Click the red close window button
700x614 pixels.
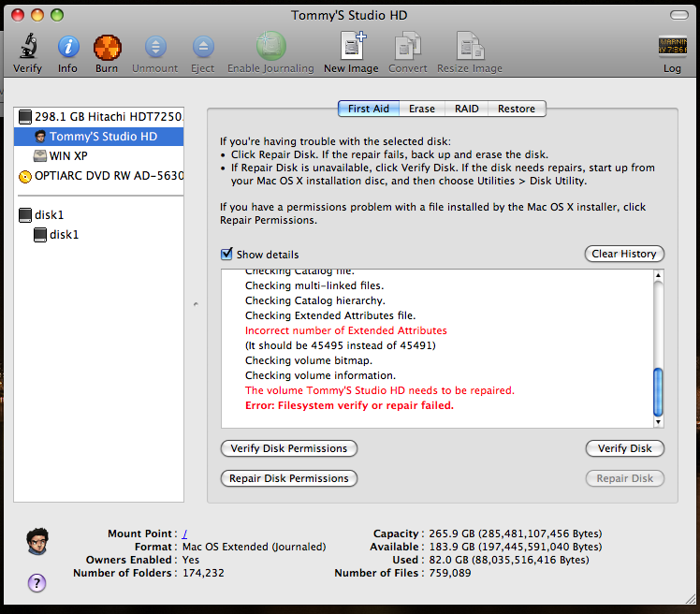pos(18,15)
